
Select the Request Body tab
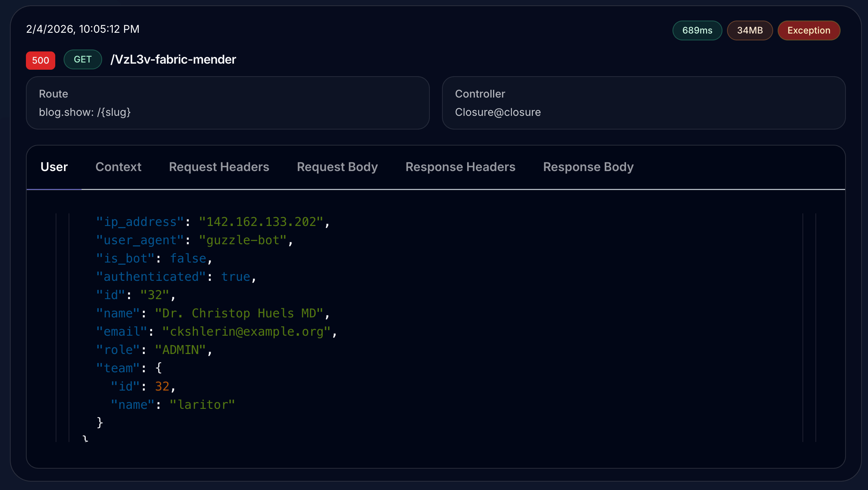337,167
